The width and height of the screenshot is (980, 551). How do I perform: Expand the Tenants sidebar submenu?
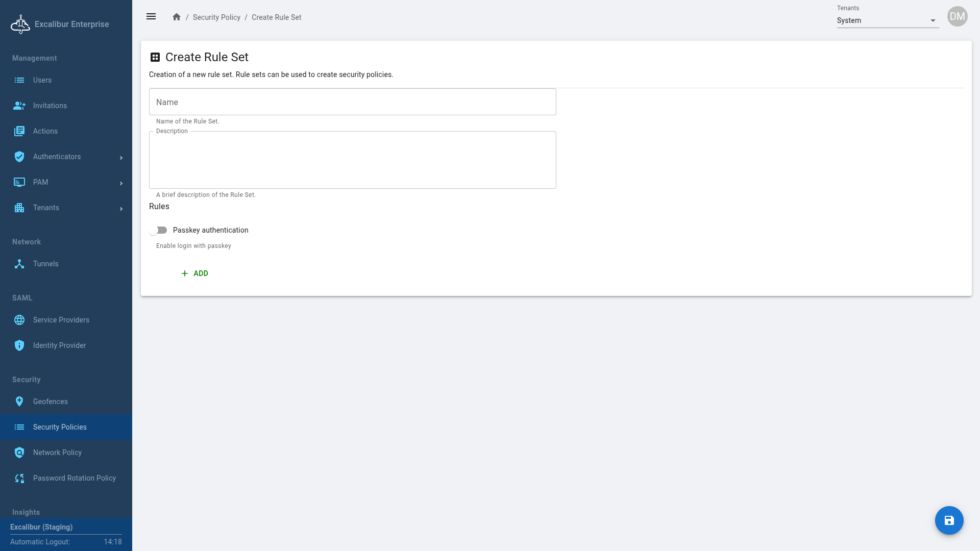121,209
